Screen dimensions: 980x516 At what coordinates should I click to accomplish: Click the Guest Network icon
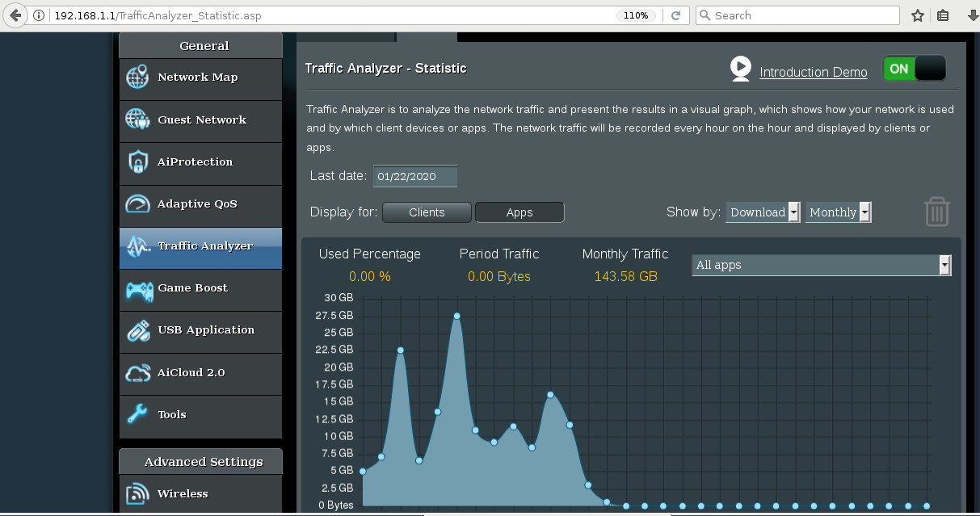(137, 120)
